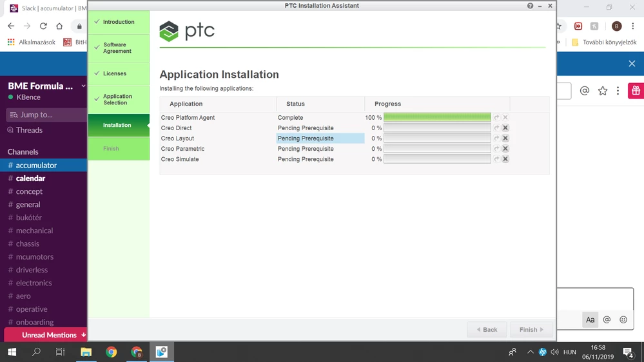644x362 pixels.
Task: Select the Installation step
Action: click(x=119, y=125)
